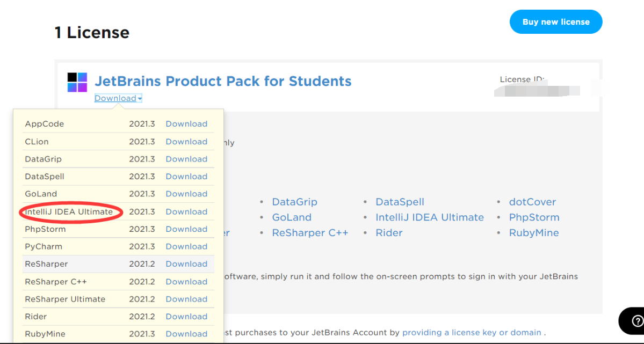Click the Download link for DataGrip

(x=186, y=159)
